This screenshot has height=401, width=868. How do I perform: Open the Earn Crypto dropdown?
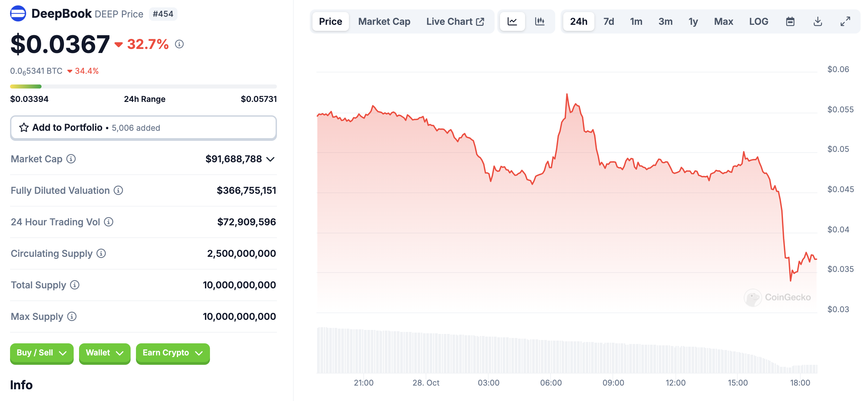(173, 353)
